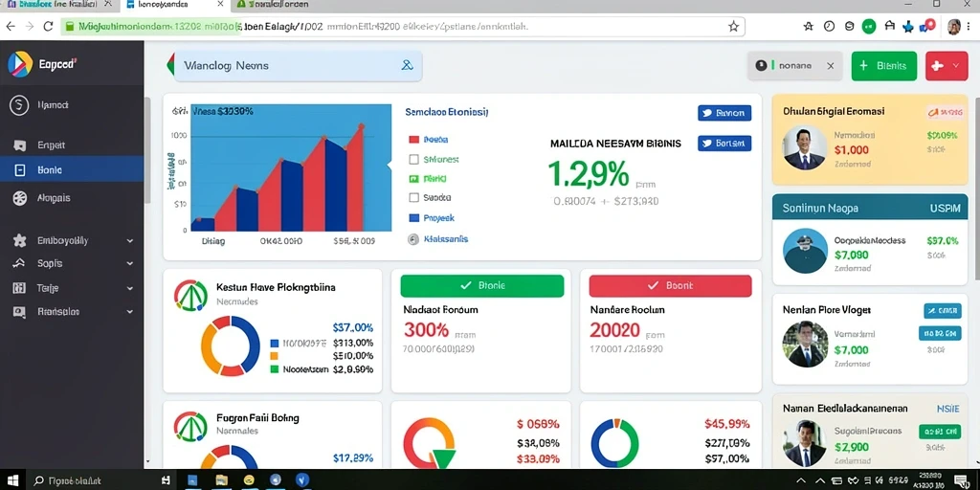
Task: Click the red Boota legend color swatch
Action: pos(413,140)
